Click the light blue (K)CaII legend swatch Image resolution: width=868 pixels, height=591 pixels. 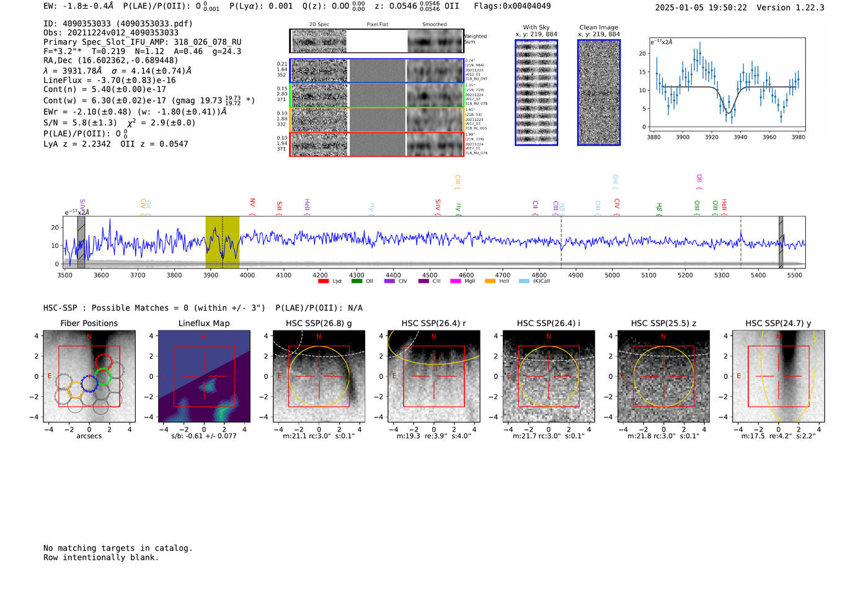click(524, 281)
